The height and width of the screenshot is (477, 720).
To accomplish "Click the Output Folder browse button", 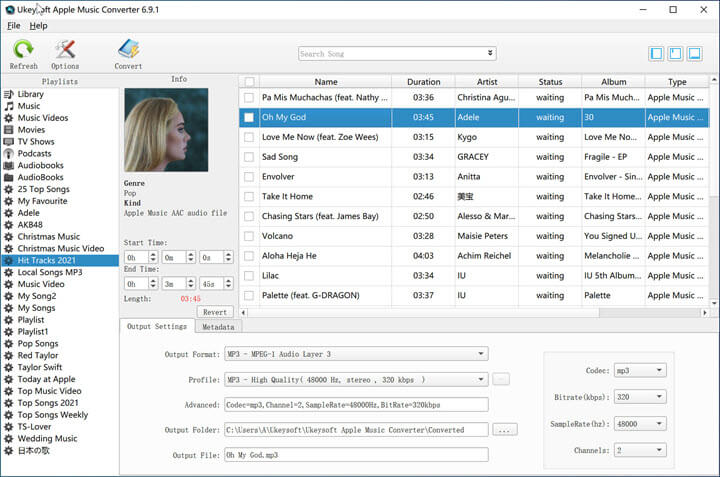I will click(x=505, y=430).
